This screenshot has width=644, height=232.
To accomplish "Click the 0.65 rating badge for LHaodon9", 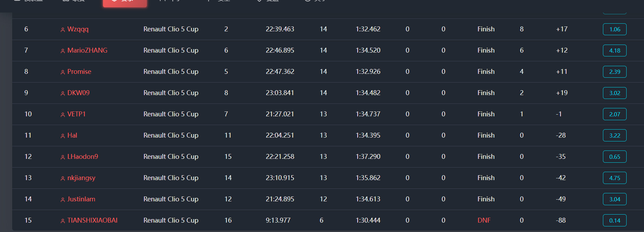I will coord(614,157).
